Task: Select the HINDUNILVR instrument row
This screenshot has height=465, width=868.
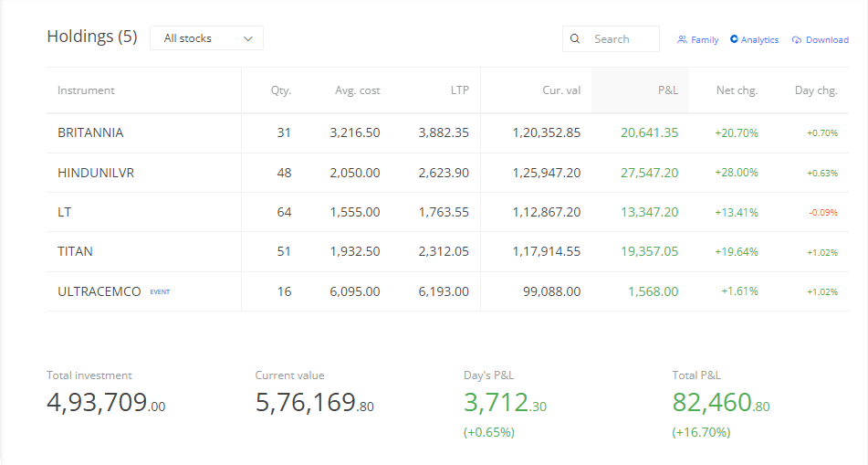Action: pyautogui.click(x=447, y=173)
